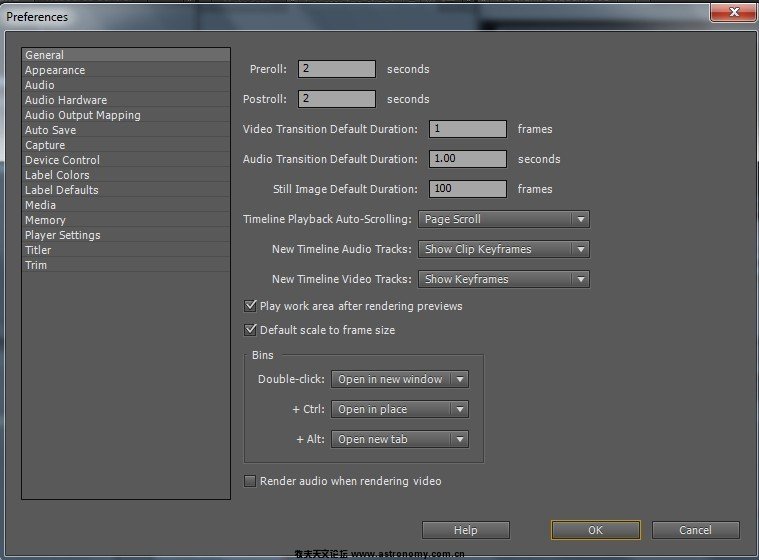
Task: Click the Preroll seconds input field
Action: point(337,69)
